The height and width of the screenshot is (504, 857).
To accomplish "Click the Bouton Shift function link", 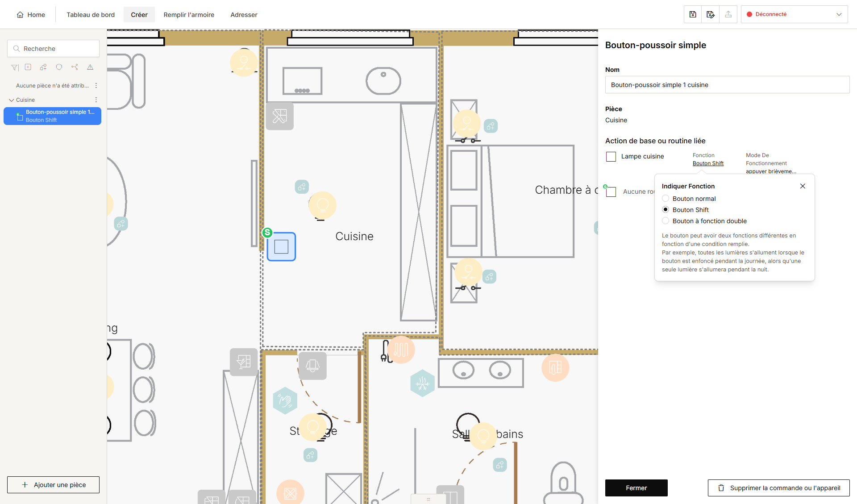I will click(x=708, y=163).
